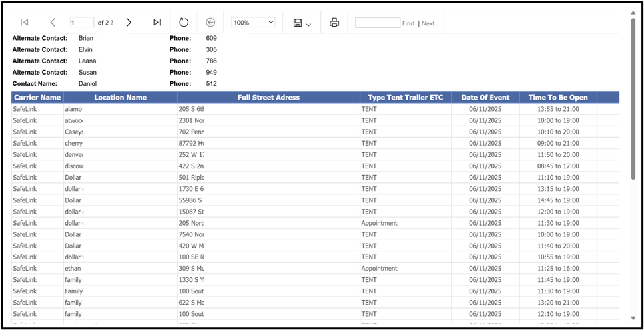Click phone value 786

pos(212,61)
